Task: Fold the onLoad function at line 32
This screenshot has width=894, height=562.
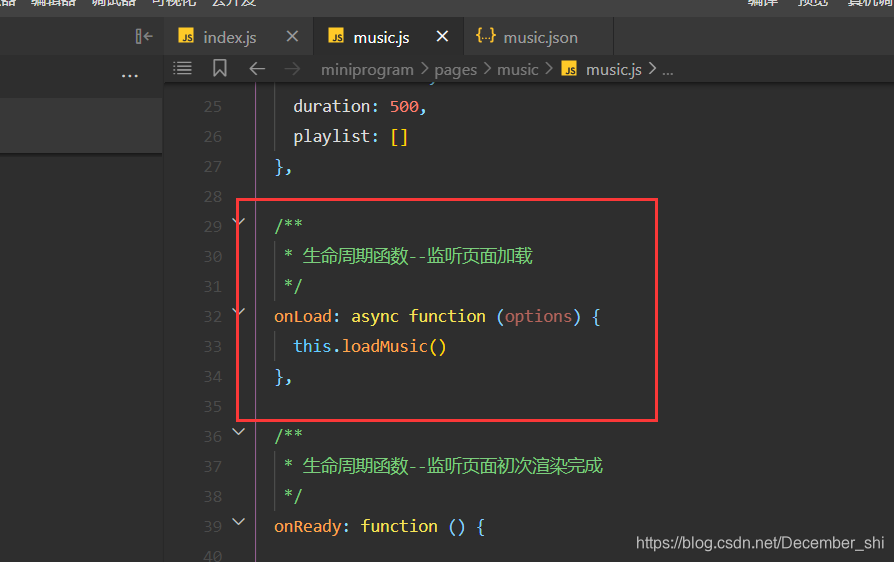Action: tap(239, 311)
